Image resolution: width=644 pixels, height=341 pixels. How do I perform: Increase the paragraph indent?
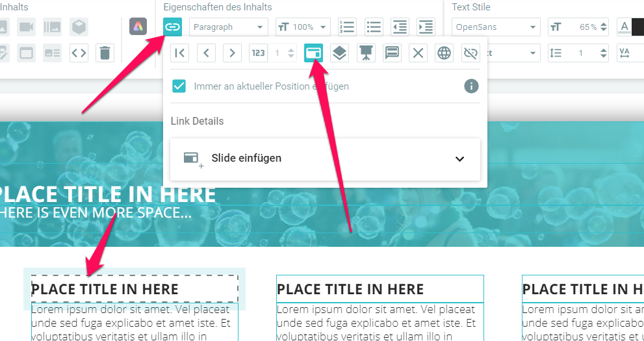click(426, 27)
